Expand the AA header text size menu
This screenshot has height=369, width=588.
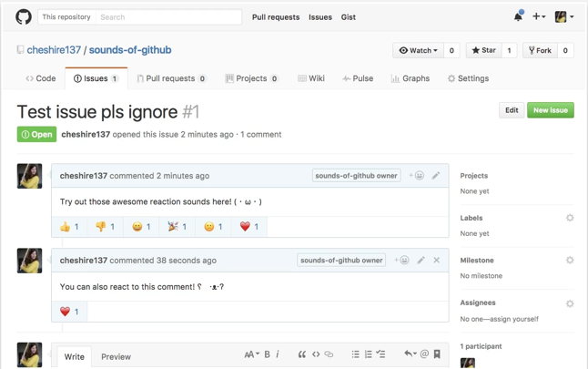point(251,354)
